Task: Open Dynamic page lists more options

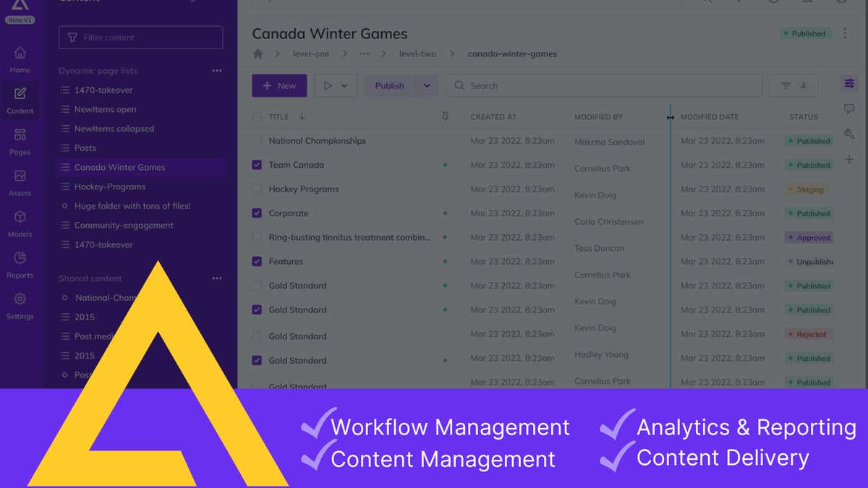Action: (217, 71)
